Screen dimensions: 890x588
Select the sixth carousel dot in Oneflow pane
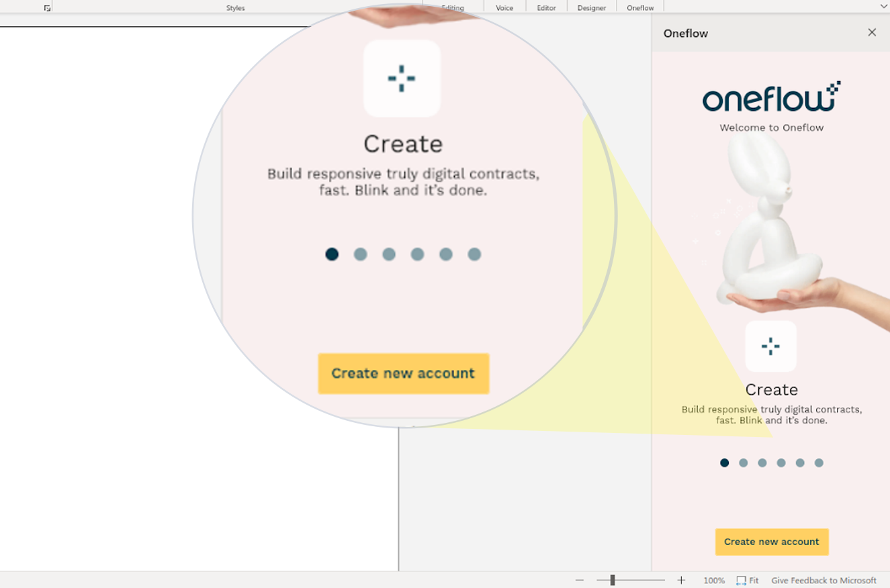tap(818, 462)
